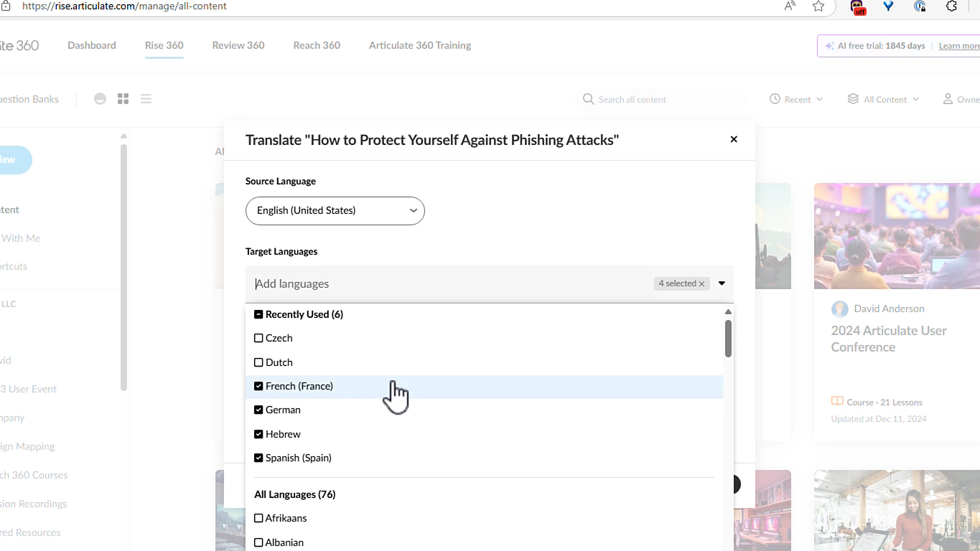Open the Source Language dropdown
This screenshot has height=551, width=980.
tap(335, 211)
